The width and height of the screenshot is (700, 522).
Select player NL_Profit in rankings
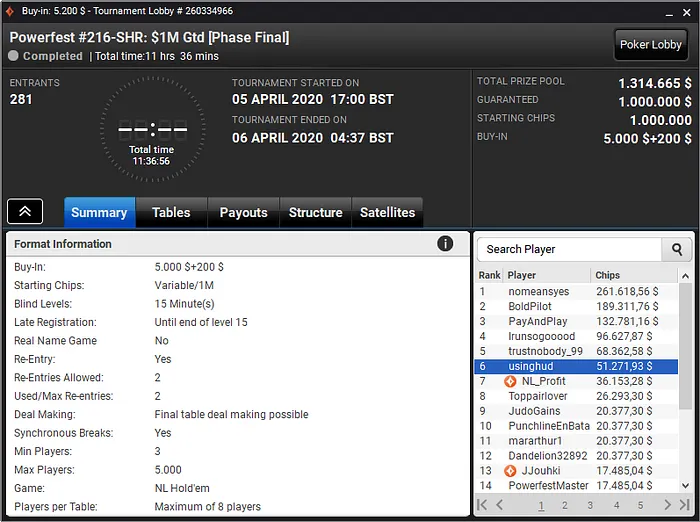pyautogui.click(x=576, y=381)
